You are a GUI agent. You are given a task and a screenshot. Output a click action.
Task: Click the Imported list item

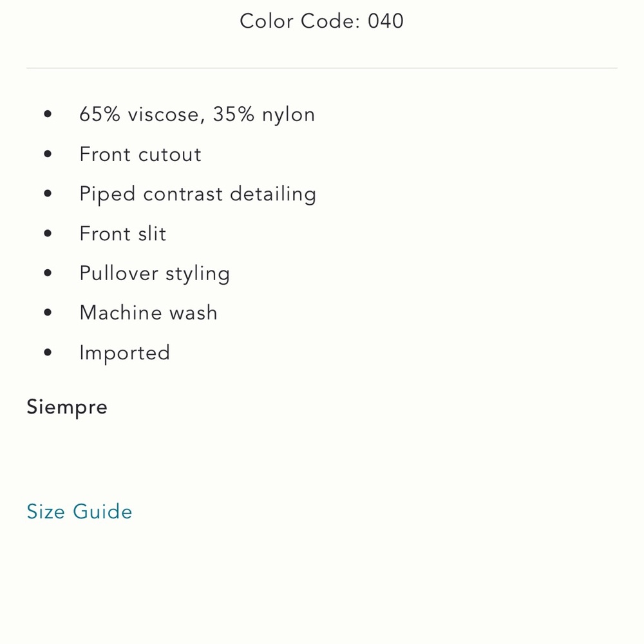click(x=124, y=353)
